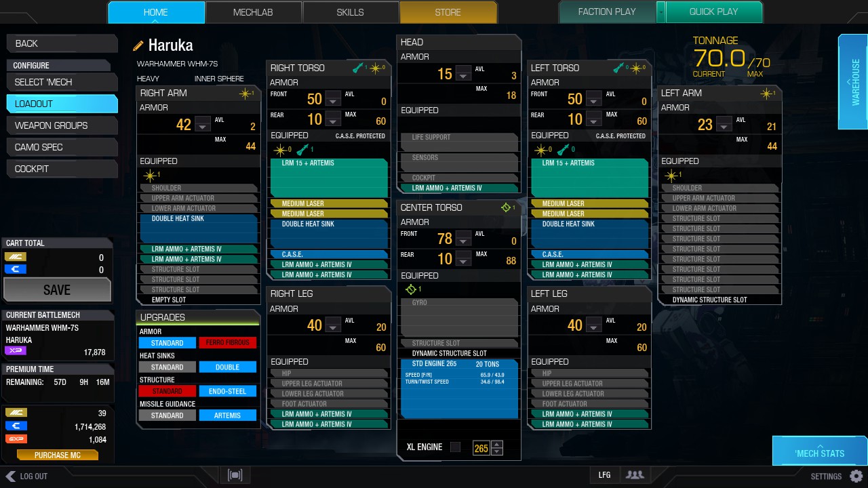This screenshot has width=868, height=488.
Task: Open the Store tab
Action: (448, 12)
